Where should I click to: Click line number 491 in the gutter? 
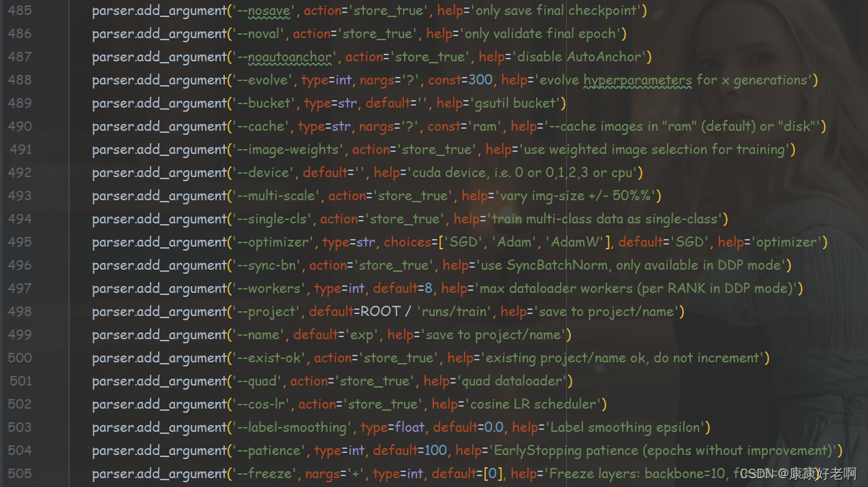[x=20, y=149]
